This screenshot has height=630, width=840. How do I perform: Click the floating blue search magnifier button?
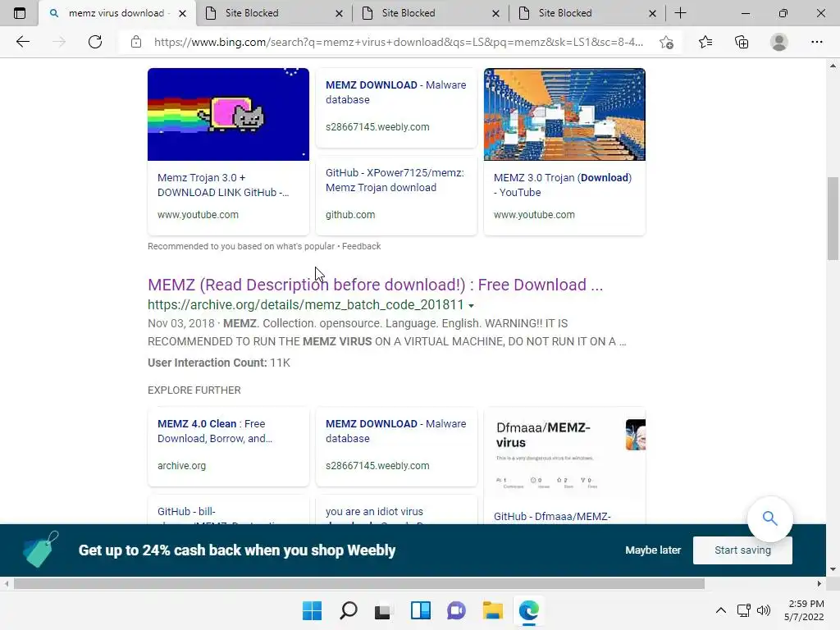coord(769,518)
